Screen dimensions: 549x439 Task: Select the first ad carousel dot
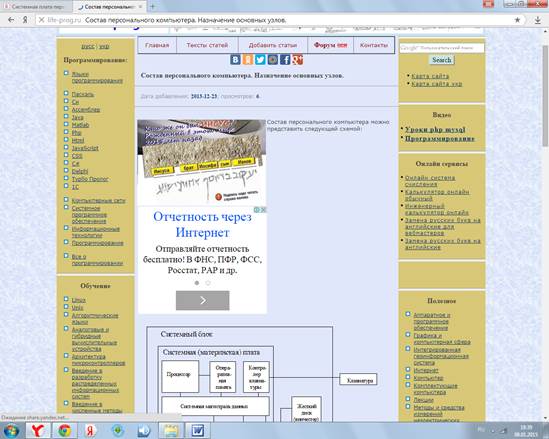[197, 283]
